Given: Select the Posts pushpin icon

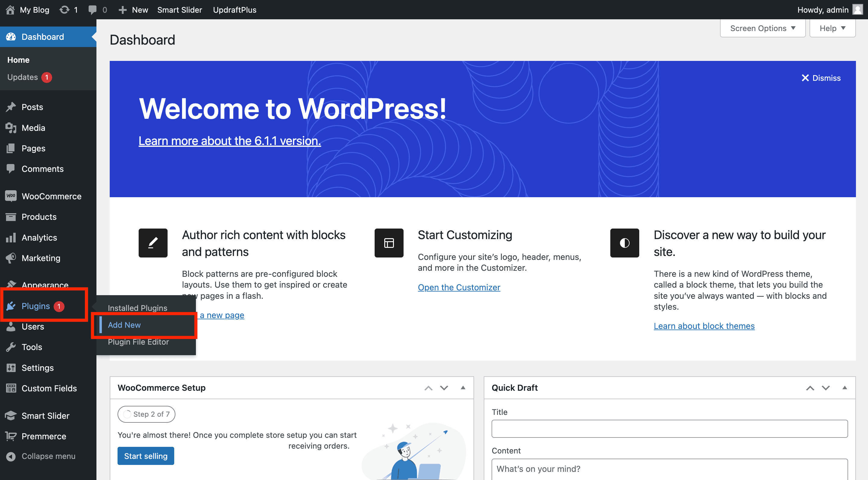Looking at the screenshot, I should point(11,107).
